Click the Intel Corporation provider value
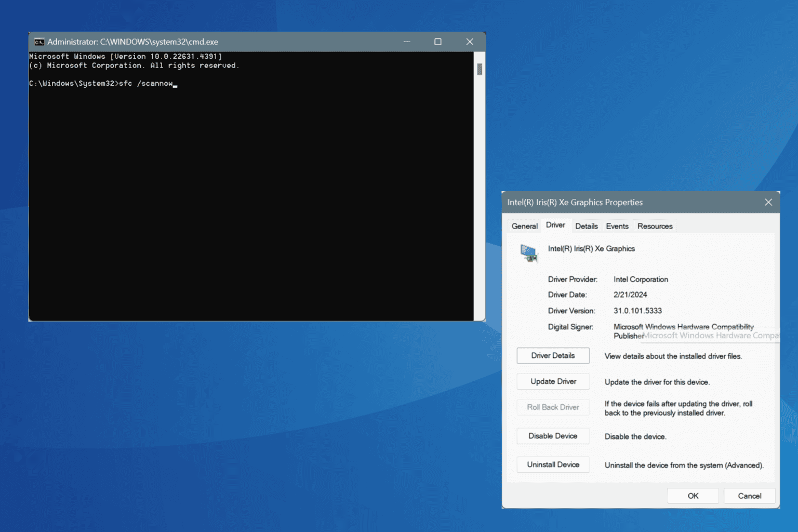Image resolution: width=798 pixels, height=532 pixels. (641, 279)
